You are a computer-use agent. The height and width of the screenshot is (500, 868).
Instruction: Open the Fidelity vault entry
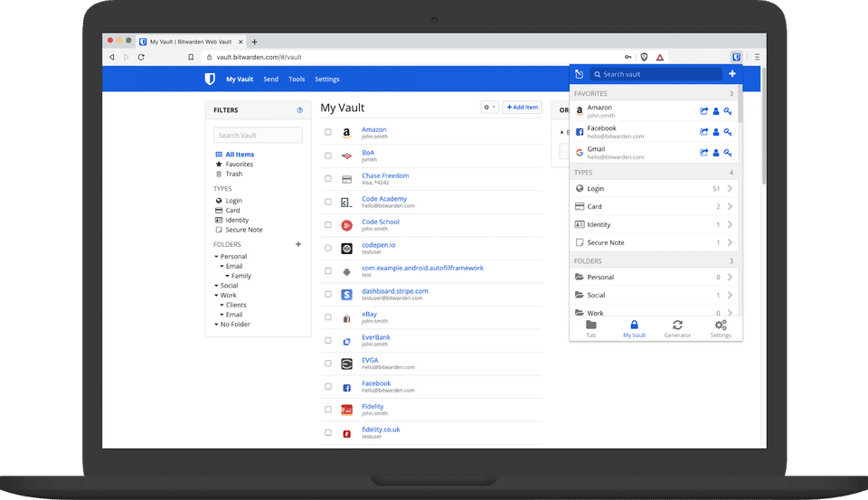[x=373, y=407]
